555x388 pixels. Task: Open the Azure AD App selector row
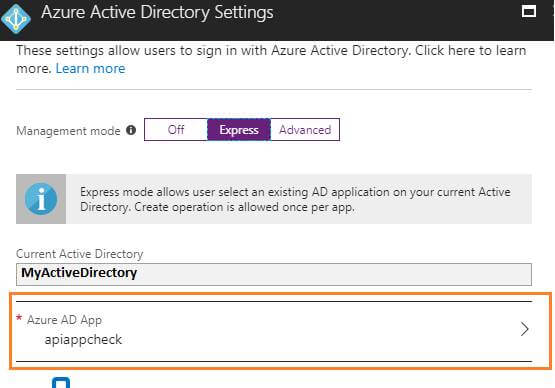coord(274,331)
